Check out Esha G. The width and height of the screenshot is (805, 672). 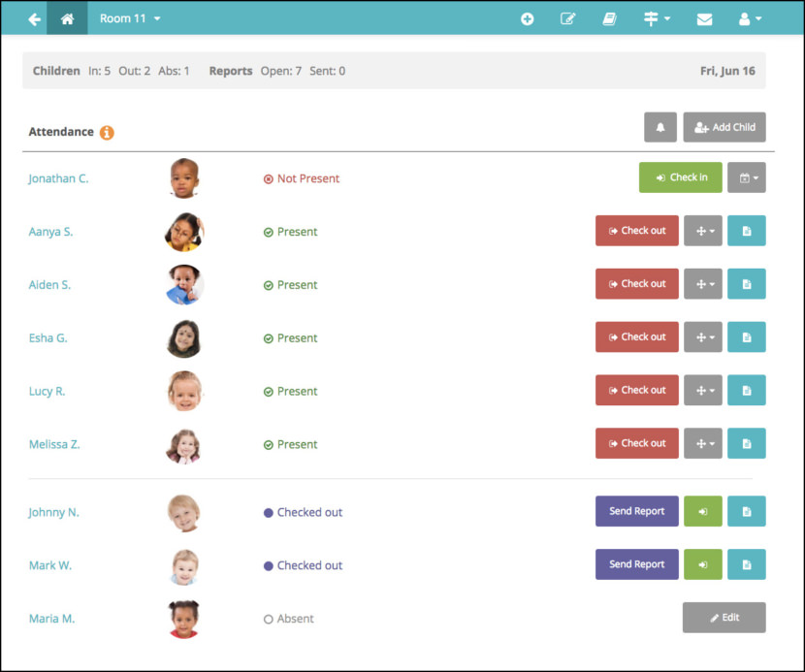coord(636,336)
